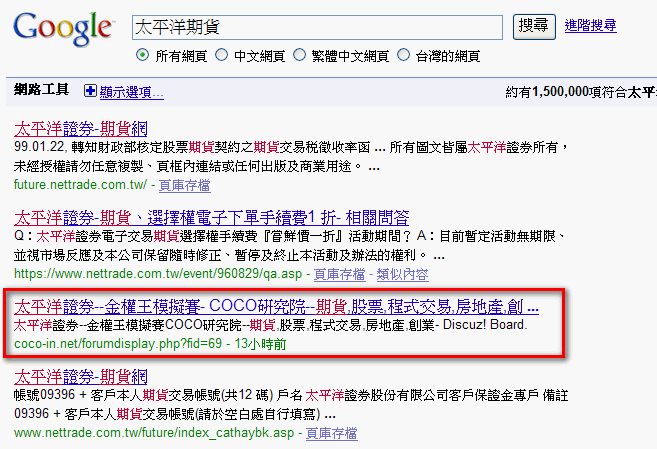Click the search box containing 太平洋期貨
Viewport: 657px width, 449px height.
click(x=317, y=28)
